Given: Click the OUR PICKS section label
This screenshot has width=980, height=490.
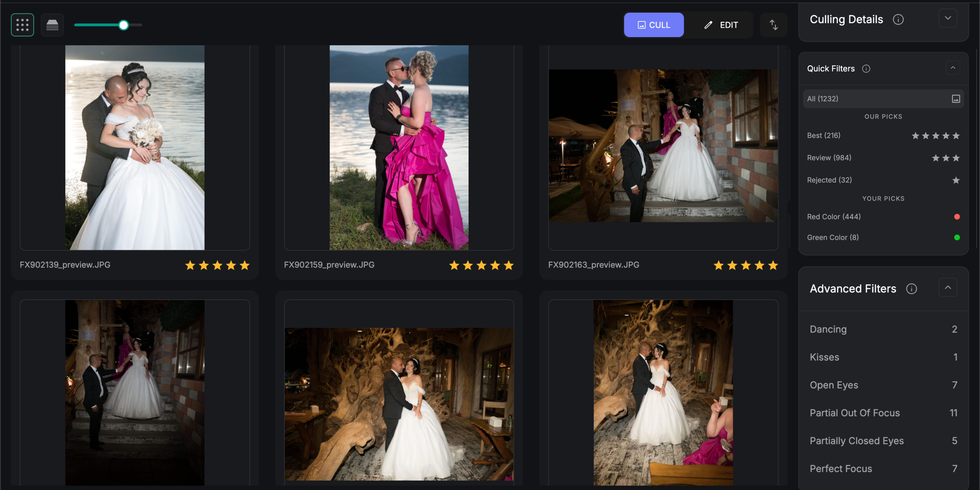Looking at the screenshot, I should tap(883, 117).
